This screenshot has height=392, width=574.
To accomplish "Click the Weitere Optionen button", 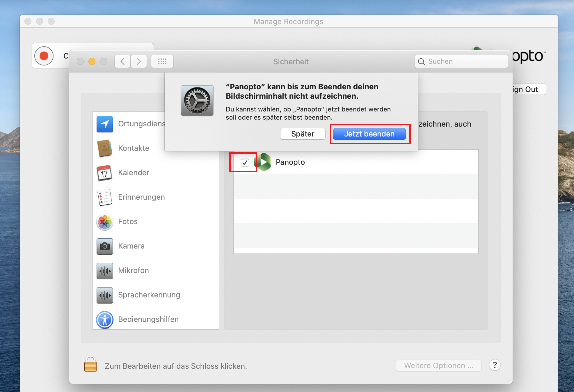I will click(x=438, y=366).
